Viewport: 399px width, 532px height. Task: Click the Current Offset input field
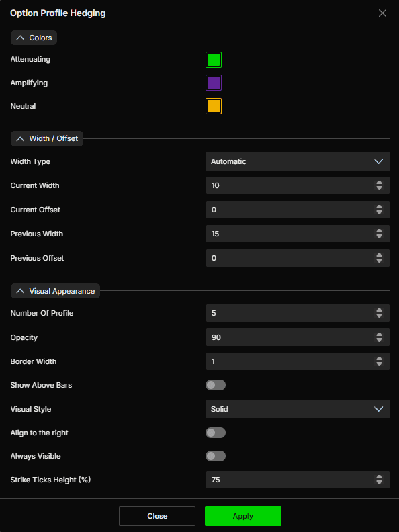coord(298,210)
